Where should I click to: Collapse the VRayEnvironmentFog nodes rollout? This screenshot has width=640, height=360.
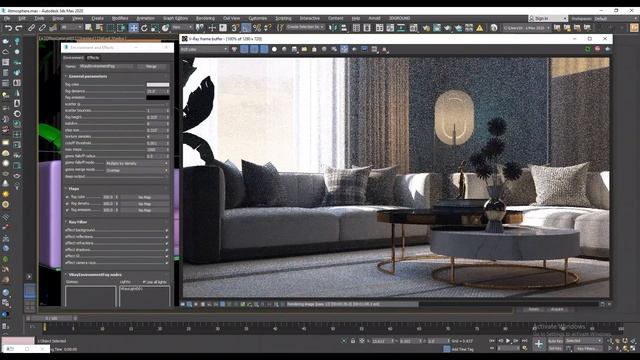tap(95, 275)
